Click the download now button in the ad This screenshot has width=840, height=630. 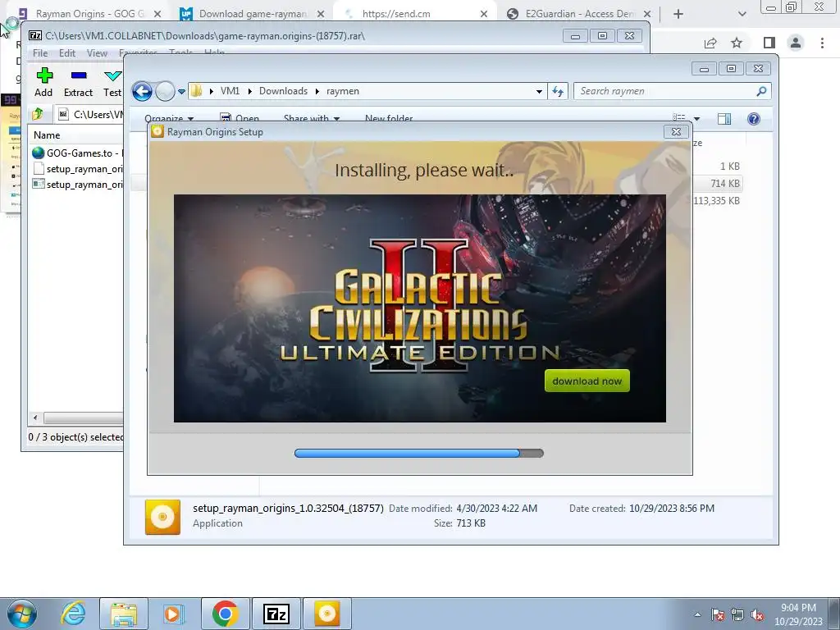(x=587, y=381)
